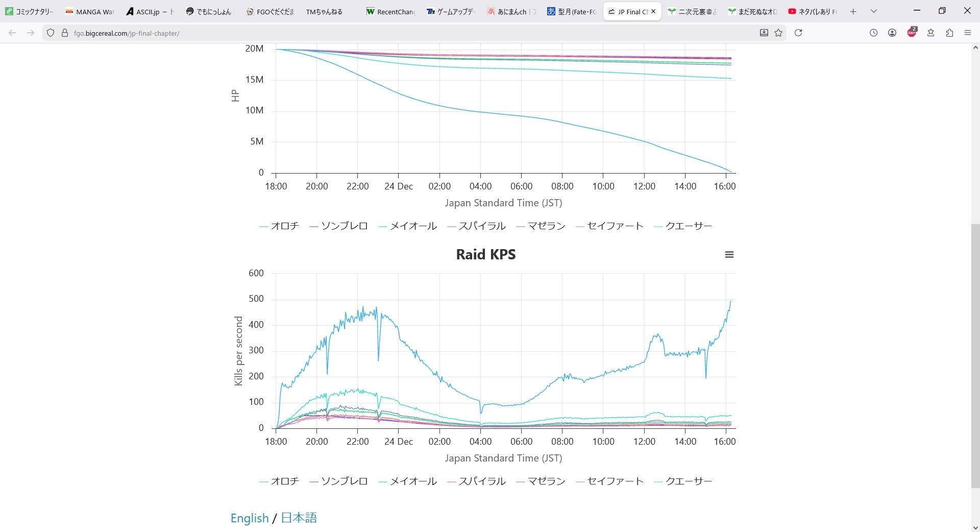Switch to the MANGA Watch tab
The height and width of the screenshot is (532, 980).
coord(90,11)
